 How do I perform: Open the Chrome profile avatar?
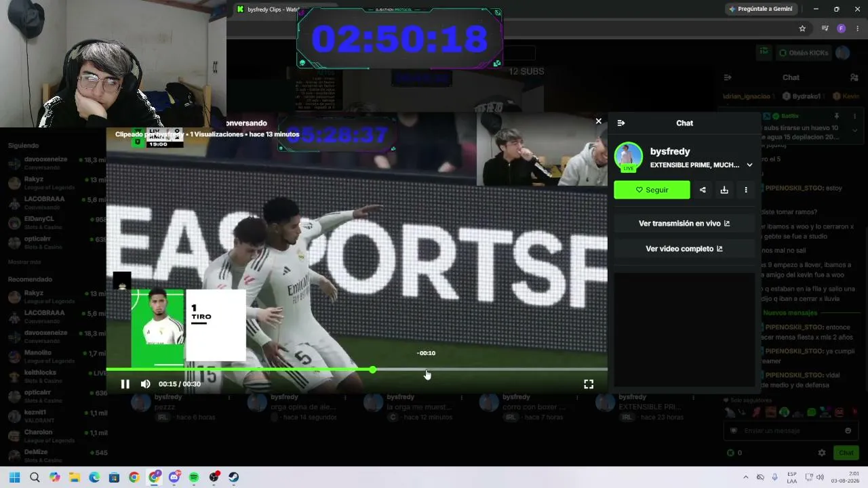(x=842, y=28)
